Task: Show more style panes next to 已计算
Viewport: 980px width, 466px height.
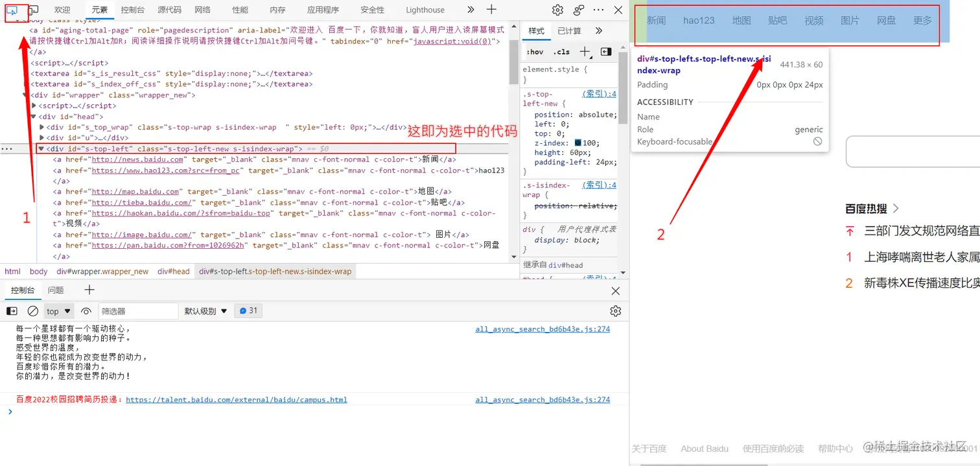Action: pos(598,30)
